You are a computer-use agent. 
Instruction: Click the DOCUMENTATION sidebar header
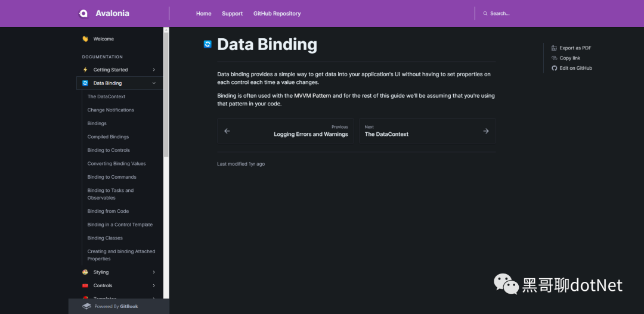coord(103,57)
